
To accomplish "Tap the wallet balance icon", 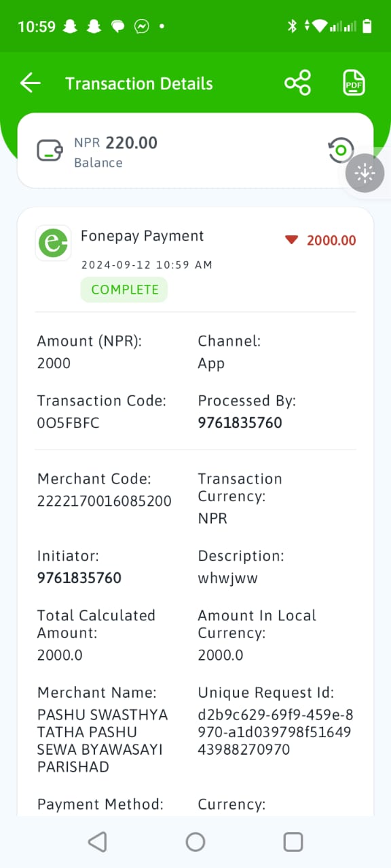I will click(x=50, y=150).
